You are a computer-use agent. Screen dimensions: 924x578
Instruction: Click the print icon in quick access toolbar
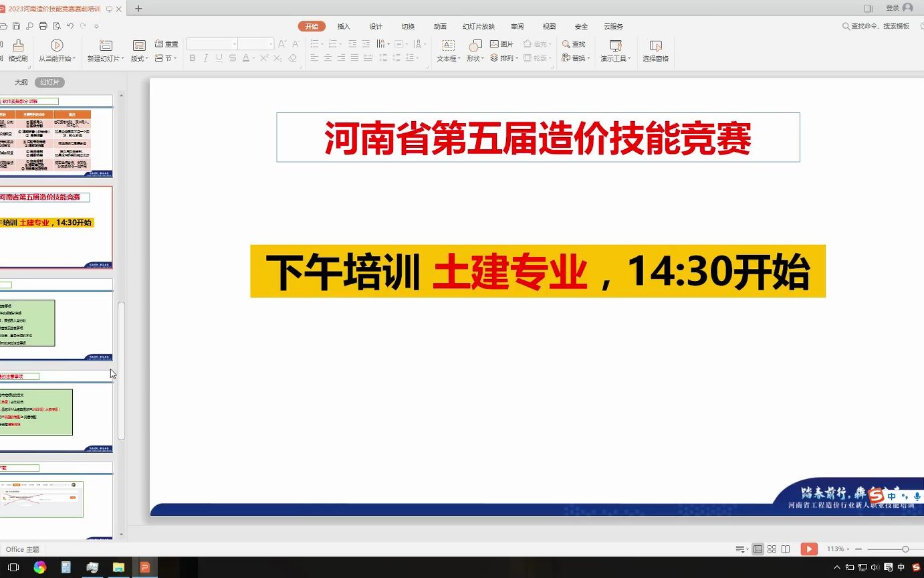43,26
